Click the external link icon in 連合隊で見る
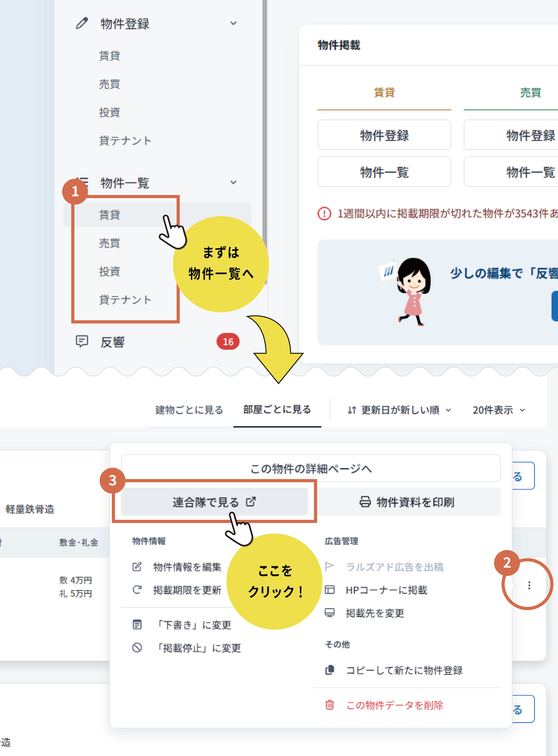 point(251,502)
